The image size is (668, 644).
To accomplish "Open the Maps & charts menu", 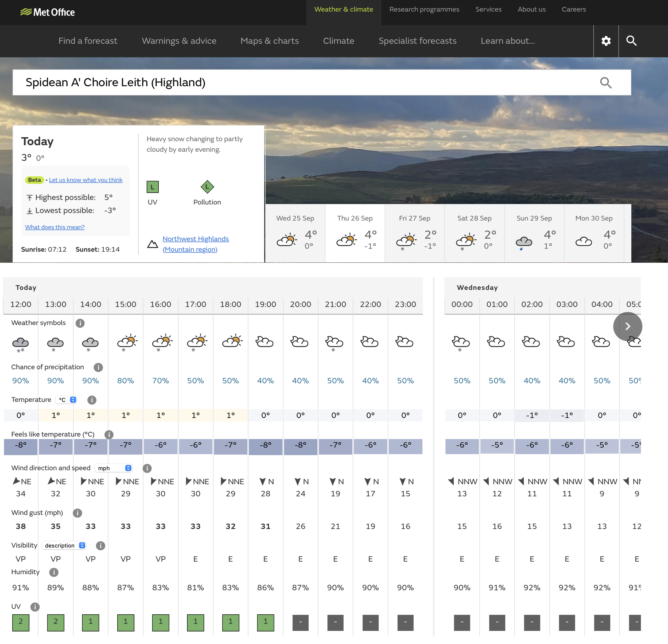I will (269, 41).
